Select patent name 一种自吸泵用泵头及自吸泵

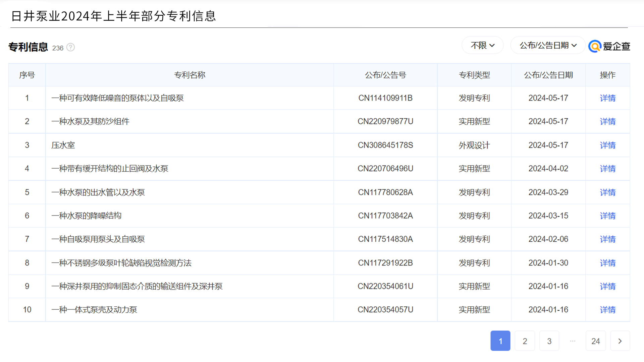pos(98,239)
